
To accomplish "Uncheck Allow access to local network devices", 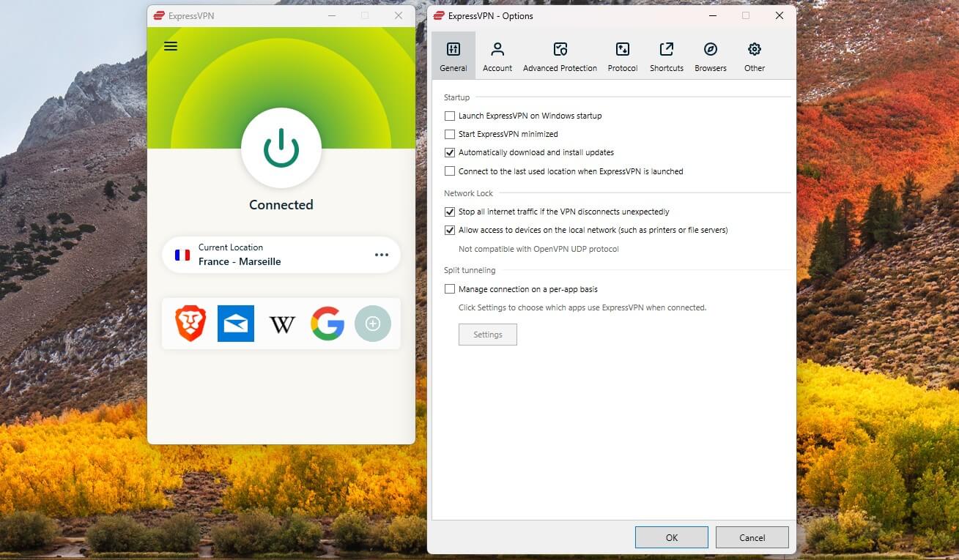I will [450, 230].
